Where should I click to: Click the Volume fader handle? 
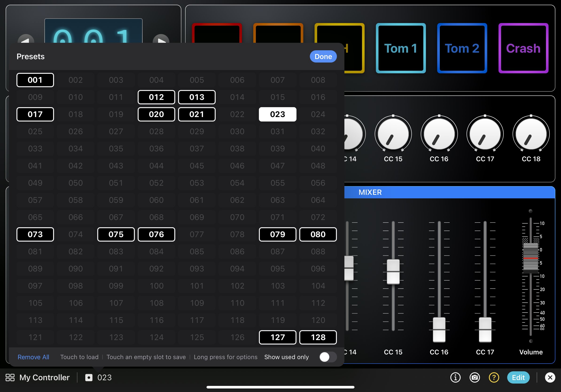tap(530, 258)
